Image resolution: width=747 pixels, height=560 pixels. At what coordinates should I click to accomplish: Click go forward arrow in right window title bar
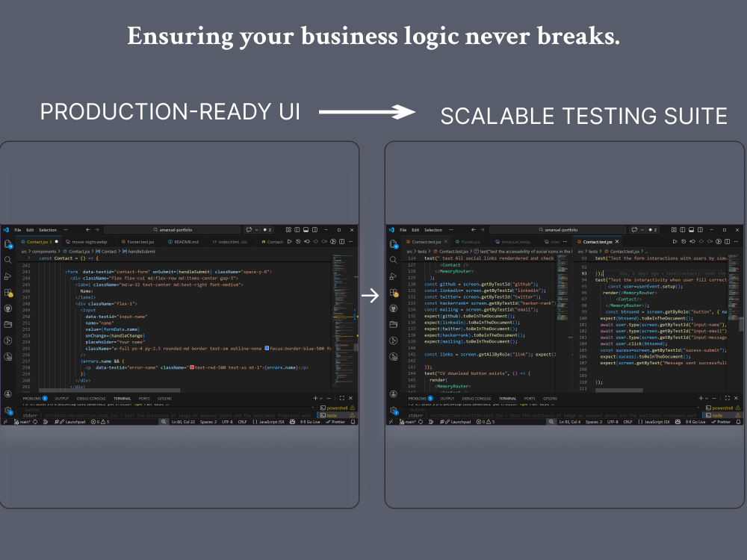click(482, 229)
